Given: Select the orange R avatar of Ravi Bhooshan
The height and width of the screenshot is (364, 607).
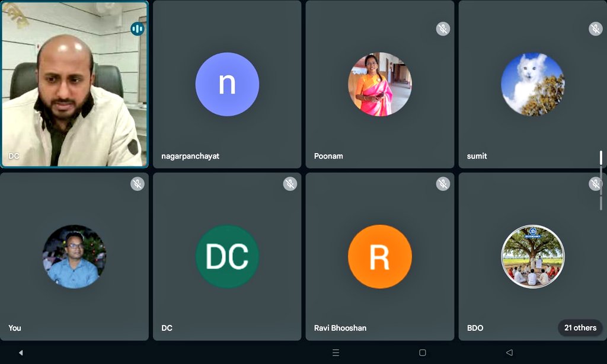Looking at the screenshot, I should pyautogui.click(x=380, y=256).
